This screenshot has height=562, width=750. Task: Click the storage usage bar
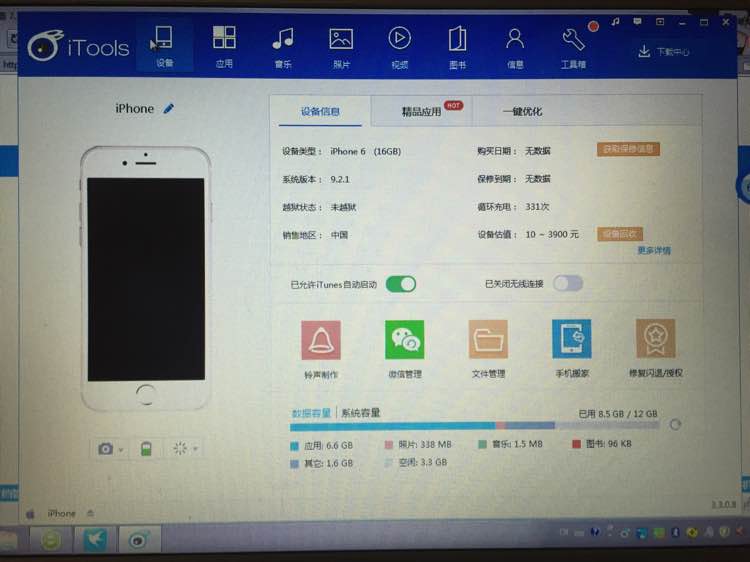475,425
